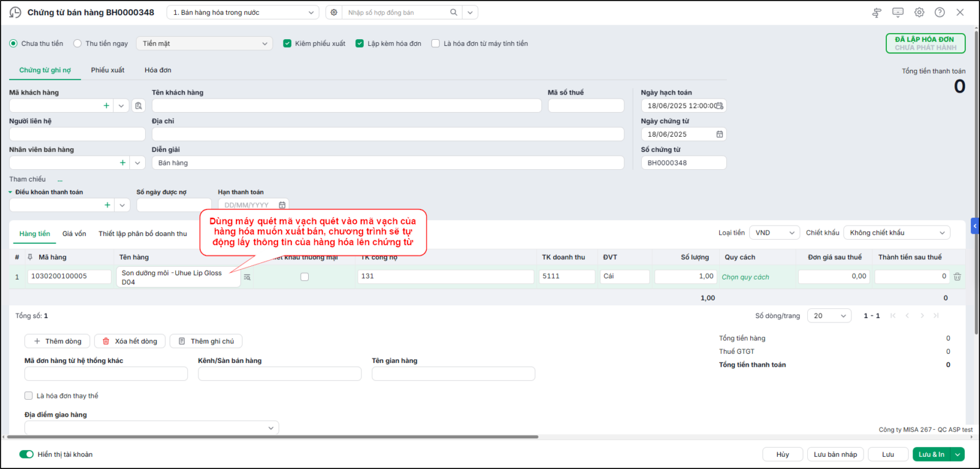Switch to the Hóa đơn tab
The width and height of the screenshot is (980, 469).
158,70
